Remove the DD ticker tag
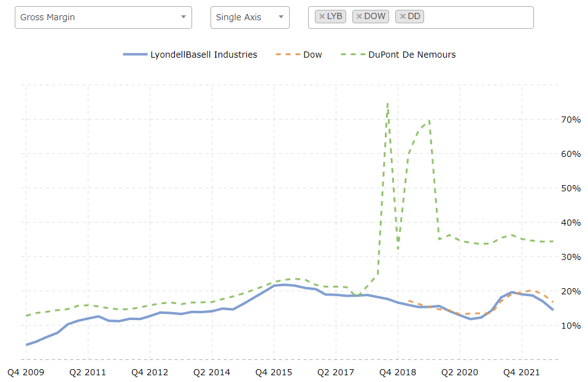 [403, 17]
